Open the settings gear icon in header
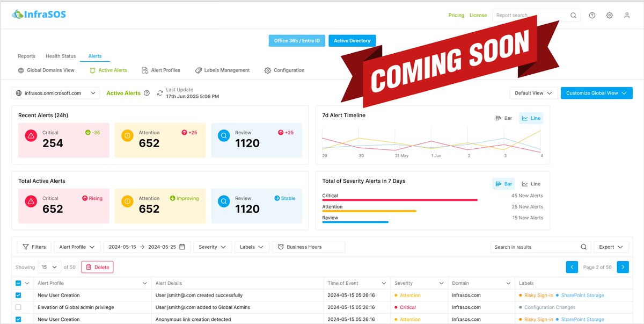This screenshot has width=644, height=324. pyautogui.click(x=610, y=16)
